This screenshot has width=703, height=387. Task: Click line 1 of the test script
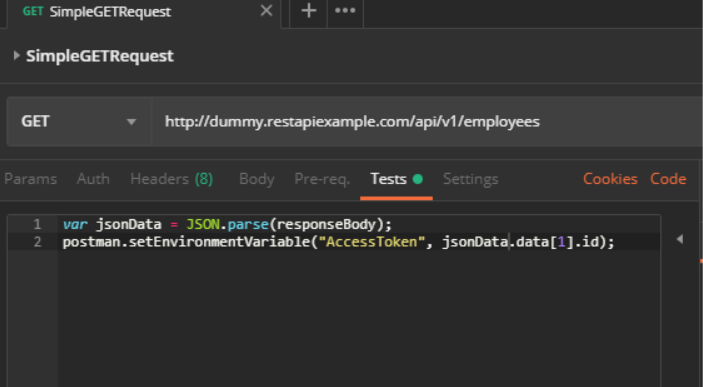pos(227,224)
